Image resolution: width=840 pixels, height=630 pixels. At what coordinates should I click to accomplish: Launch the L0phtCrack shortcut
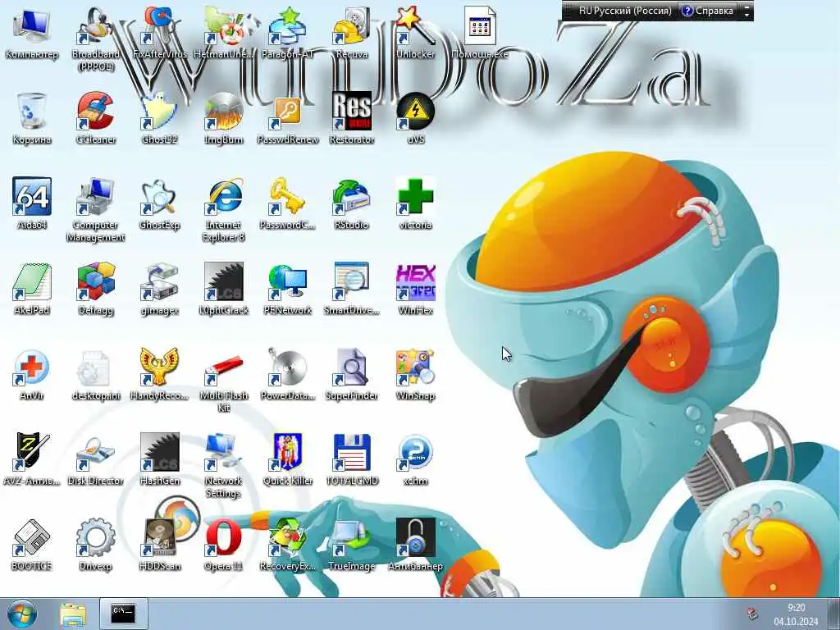pyautogui.click(x=223, y=290)
